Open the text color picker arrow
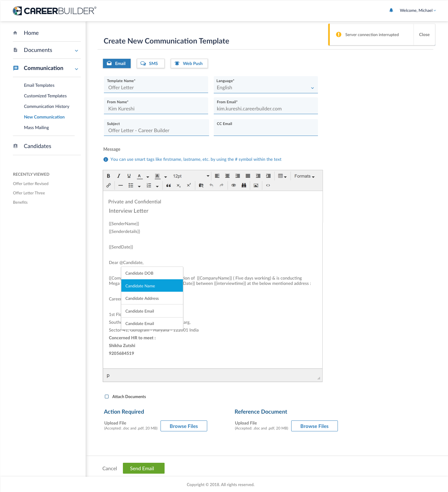 (148, 177)
